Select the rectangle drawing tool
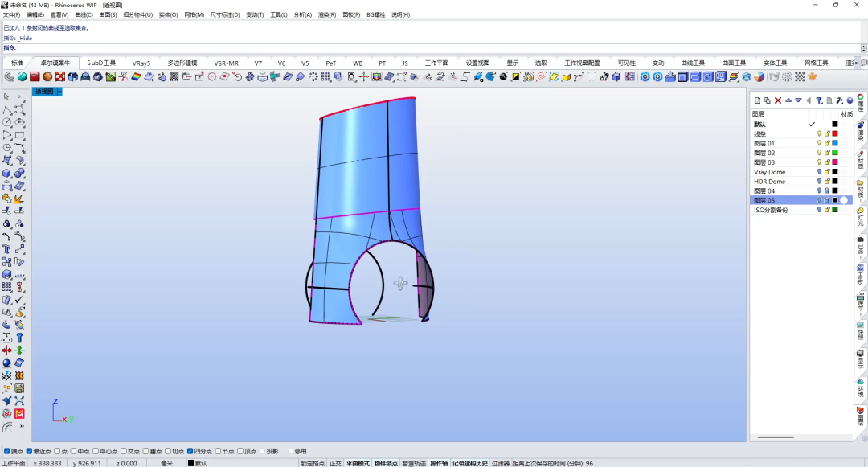This screenshot has height=467, width=868. [19, 135]
